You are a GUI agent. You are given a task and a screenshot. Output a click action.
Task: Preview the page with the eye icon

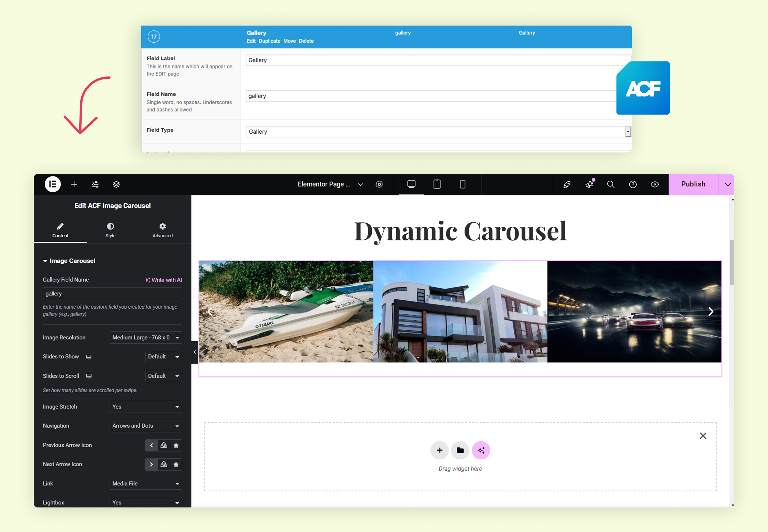coord(655,184)
